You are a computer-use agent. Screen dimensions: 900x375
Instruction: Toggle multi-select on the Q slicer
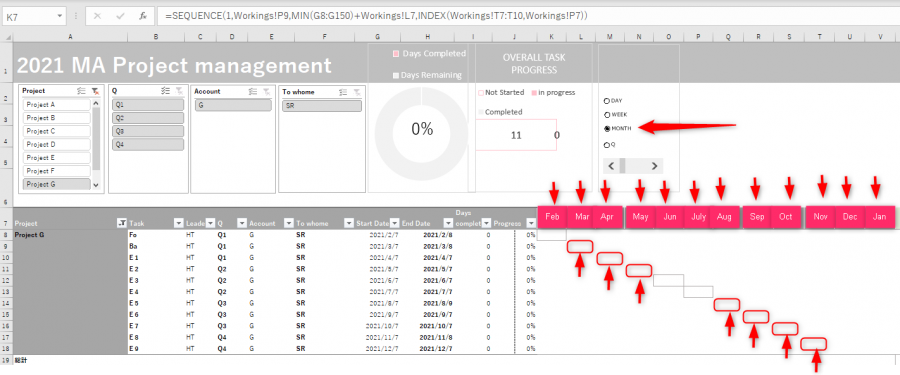tap(165, 91)
